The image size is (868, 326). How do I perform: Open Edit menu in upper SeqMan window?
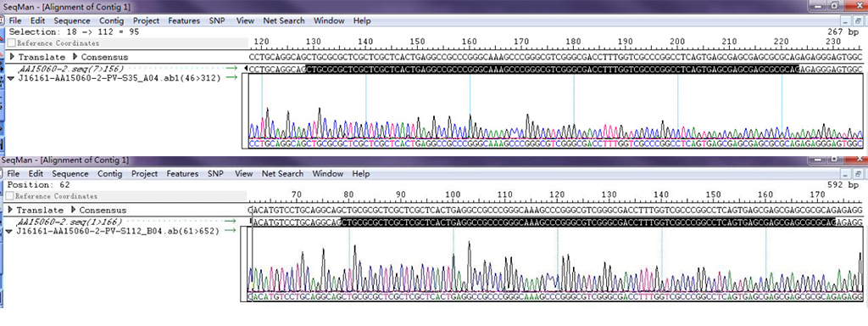pyautogui.click(x=37, y=20)
